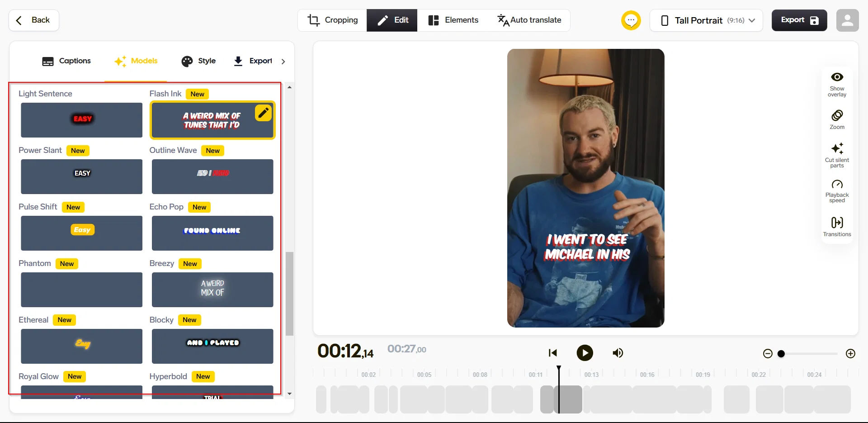Open the Captions tab
Viewport: 868px width, 423px height.
click(x=66, y=61)
